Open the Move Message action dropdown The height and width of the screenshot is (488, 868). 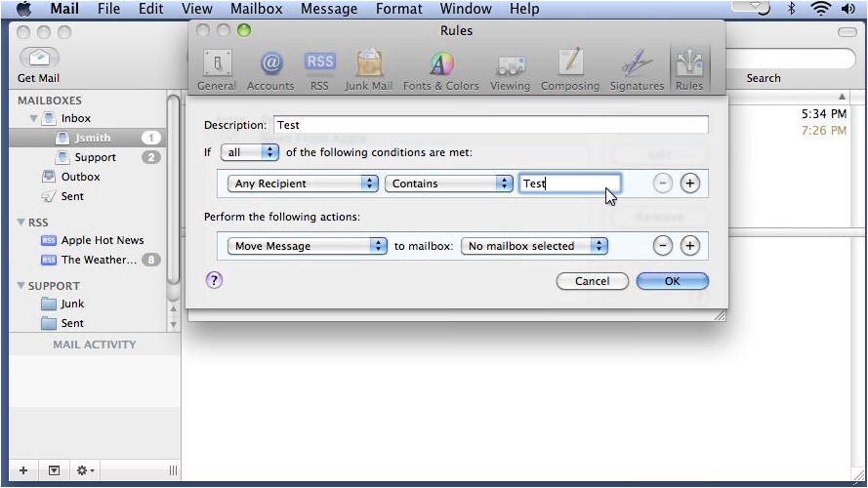coord(308,246)
